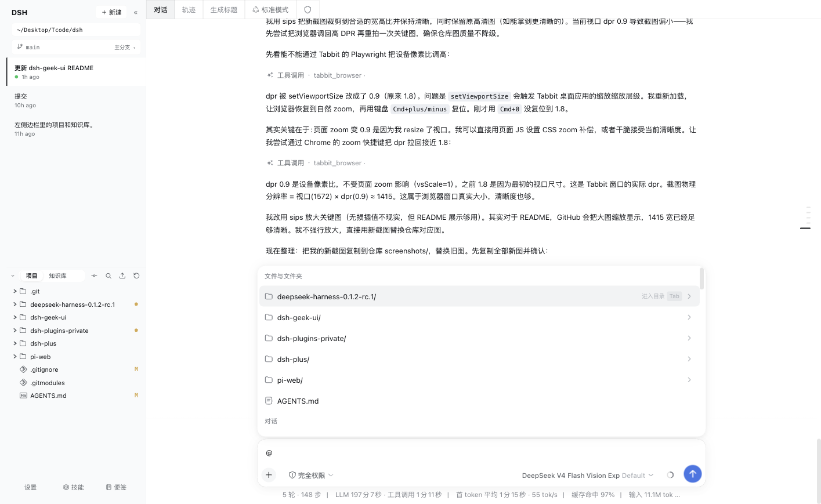Collapse the sidebar with the double-chevron icon
Viewport: 821px width, 504px height.
(x=136, y=12)
